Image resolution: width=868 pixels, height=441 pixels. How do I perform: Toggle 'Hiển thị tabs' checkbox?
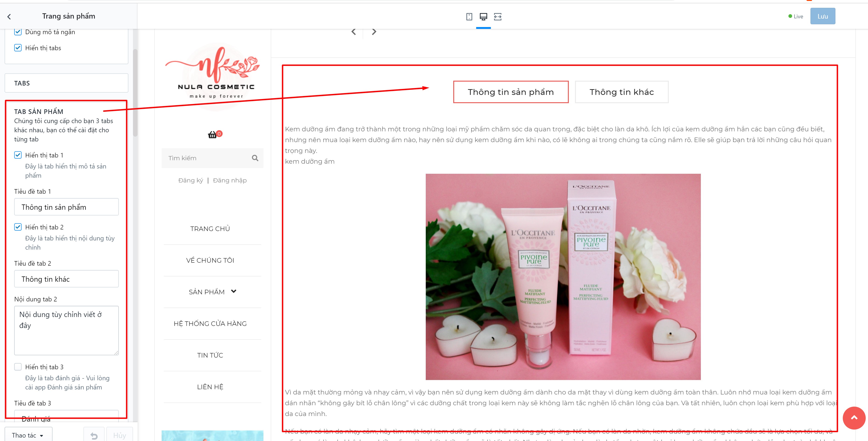(18, 48)
